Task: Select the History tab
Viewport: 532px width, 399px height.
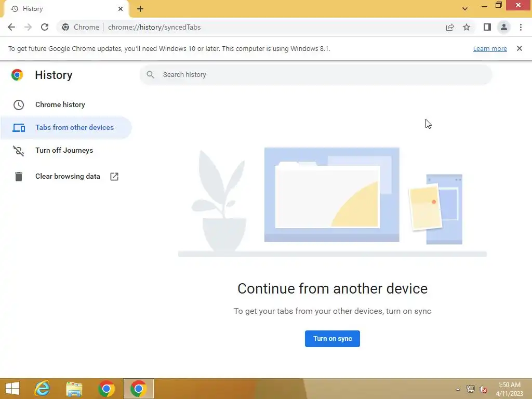Action: point(66,9)
